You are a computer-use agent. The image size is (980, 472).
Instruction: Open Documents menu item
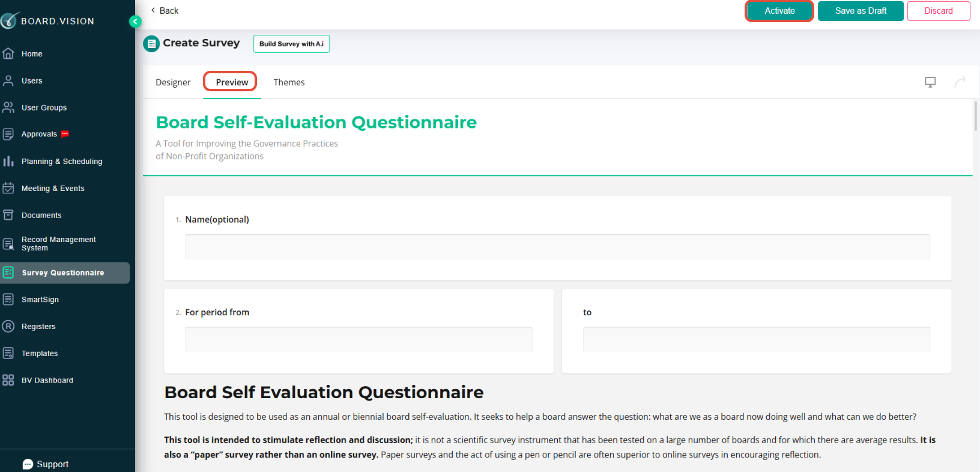(x=41, y=215)
